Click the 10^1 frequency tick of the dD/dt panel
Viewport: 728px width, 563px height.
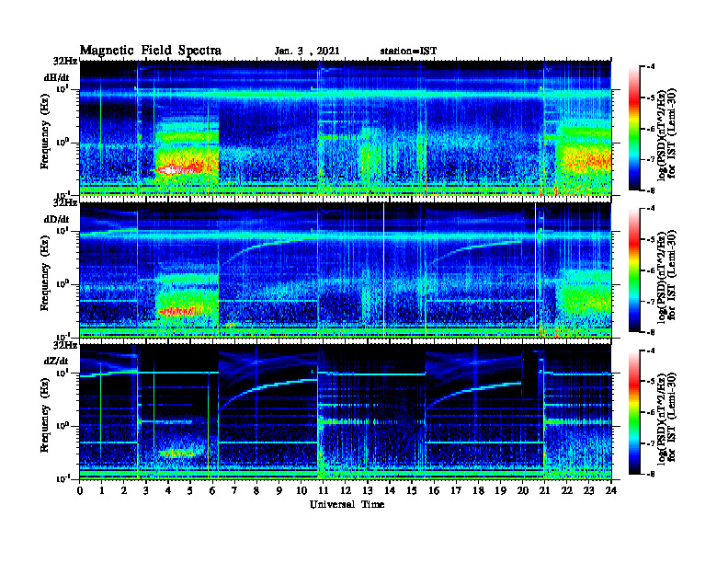coord(62,230)
